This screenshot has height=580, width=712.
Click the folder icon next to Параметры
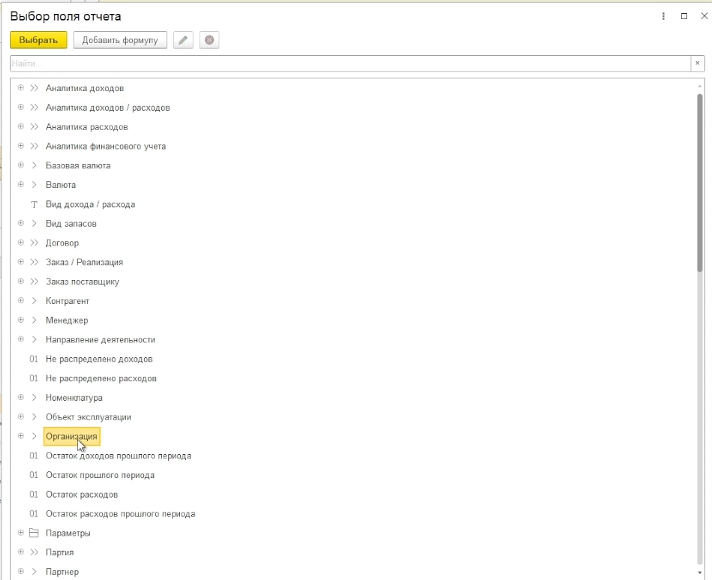[34, 533]
